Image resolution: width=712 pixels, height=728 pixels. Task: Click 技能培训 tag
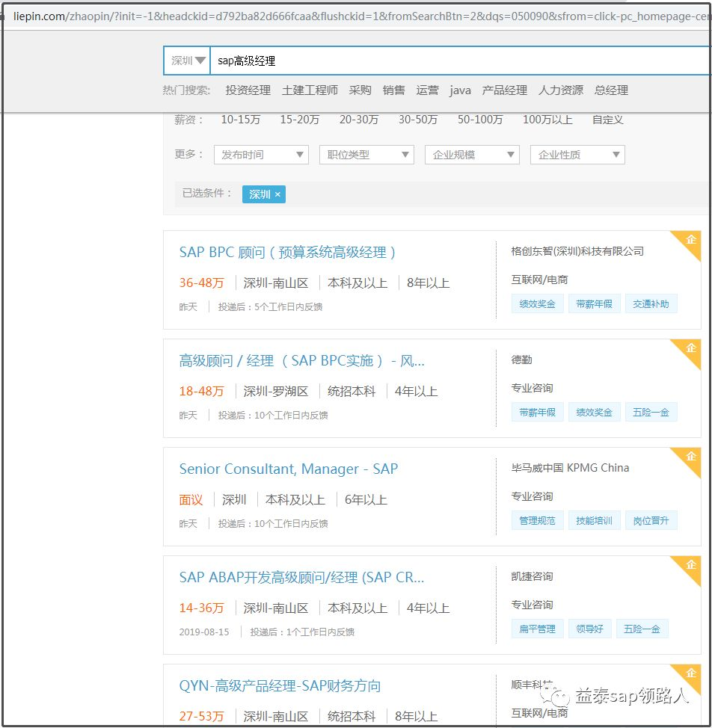tap(594, 520)
